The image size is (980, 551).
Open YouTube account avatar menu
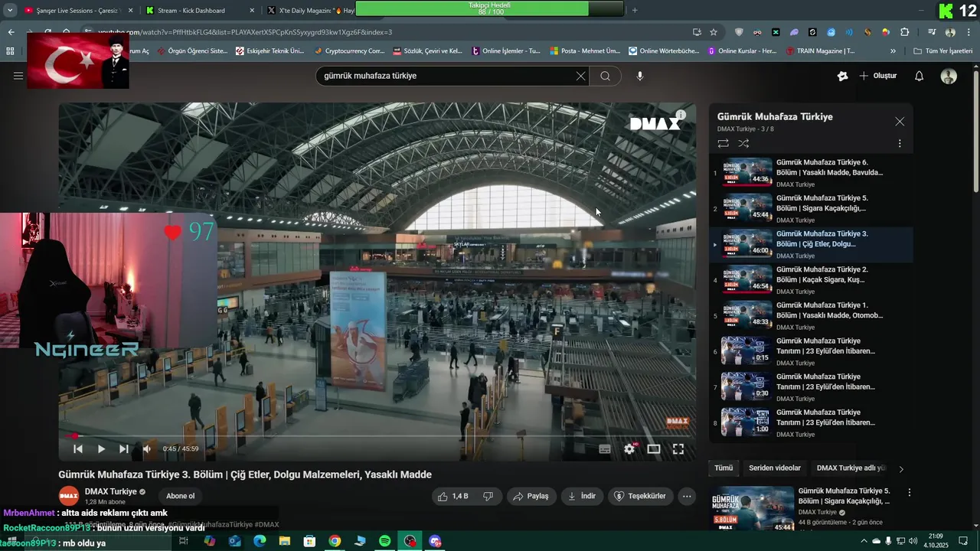coord(949,76)
